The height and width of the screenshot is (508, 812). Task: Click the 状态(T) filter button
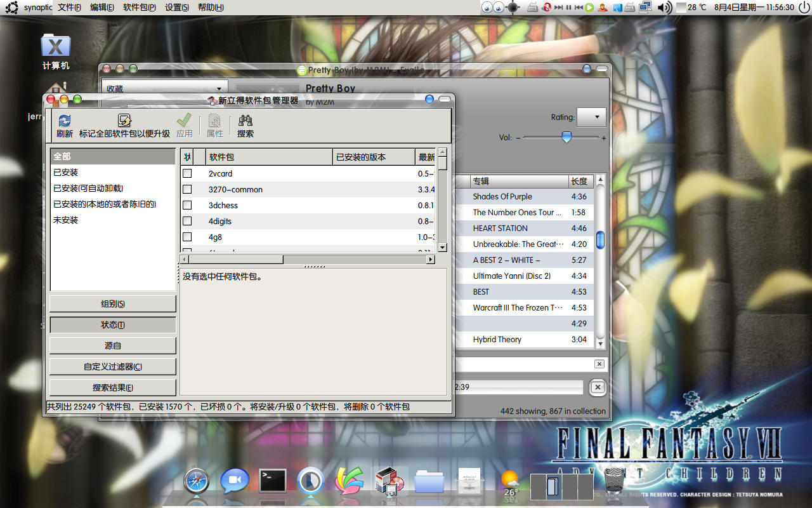tap(113, 324)
